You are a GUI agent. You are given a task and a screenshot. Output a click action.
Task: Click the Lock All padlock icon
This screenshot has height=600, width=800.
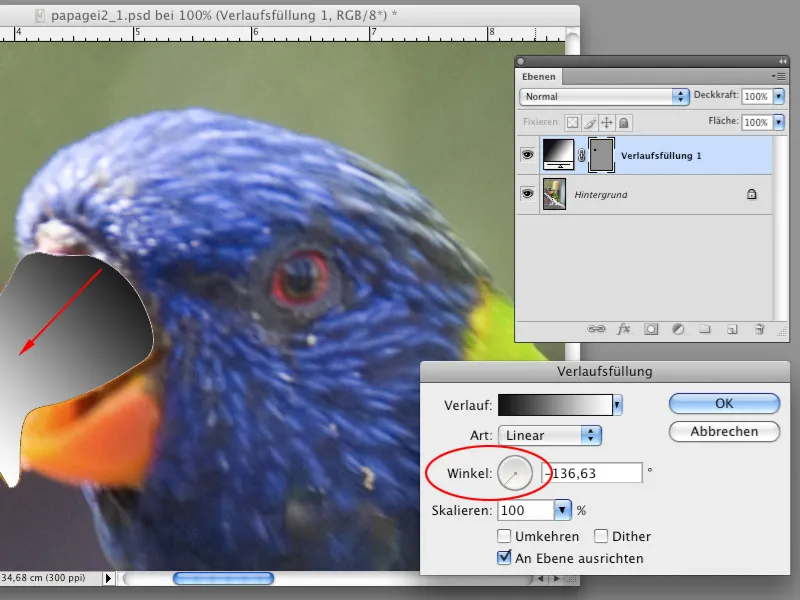point(624,122)
